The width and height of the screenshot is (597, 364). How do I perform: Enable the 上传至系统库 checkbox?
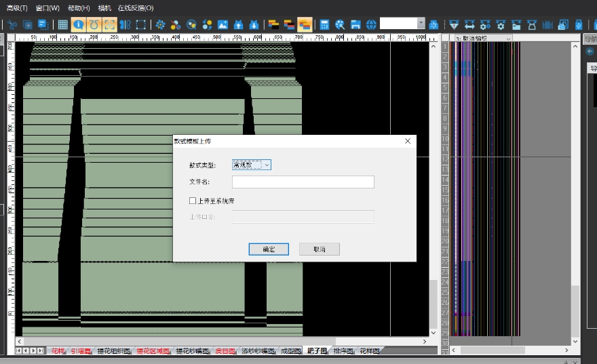click(193, 201)
